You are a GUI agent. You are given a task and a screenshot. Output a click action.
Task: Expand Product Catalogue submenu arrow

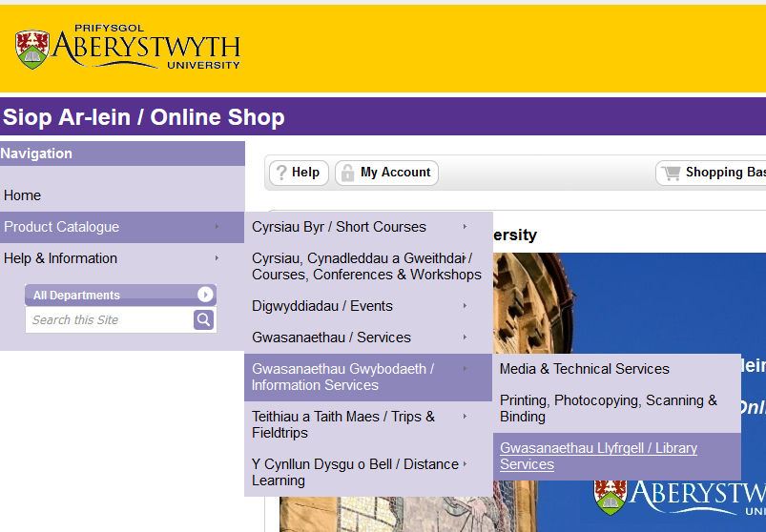[x=217, y=227]
